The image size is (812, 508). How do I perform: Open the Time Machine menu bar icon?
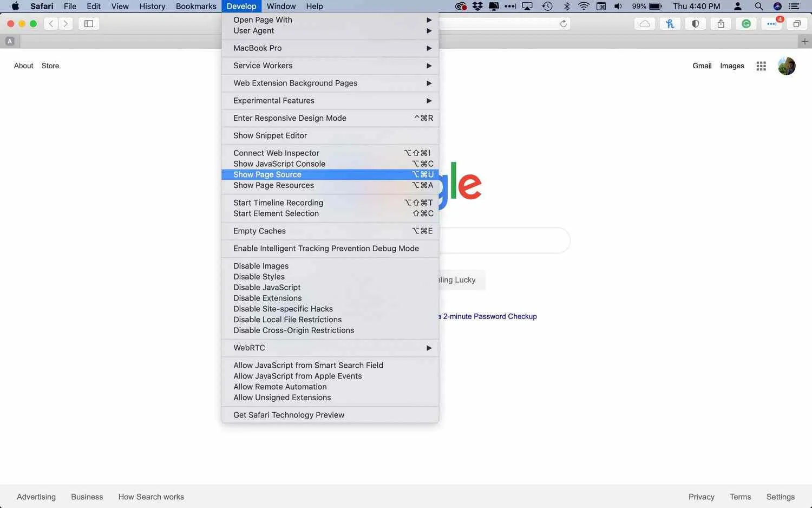point(547,6)
